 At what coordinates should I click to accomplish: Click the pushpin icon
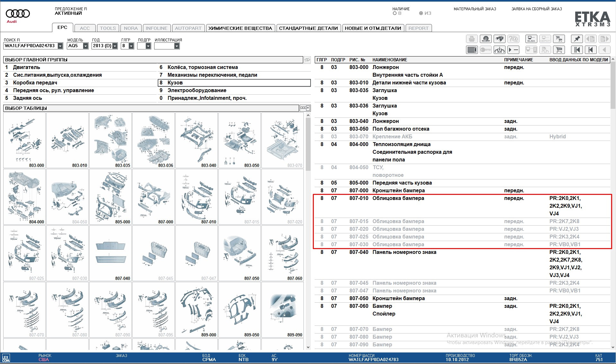[577, 39]
